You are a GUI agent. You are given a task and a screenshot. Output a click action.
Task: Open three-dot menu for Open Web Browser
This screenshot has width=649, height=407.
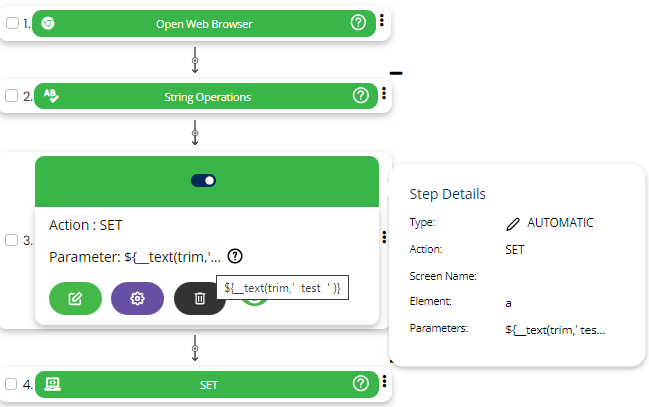(x=383, y=22)
